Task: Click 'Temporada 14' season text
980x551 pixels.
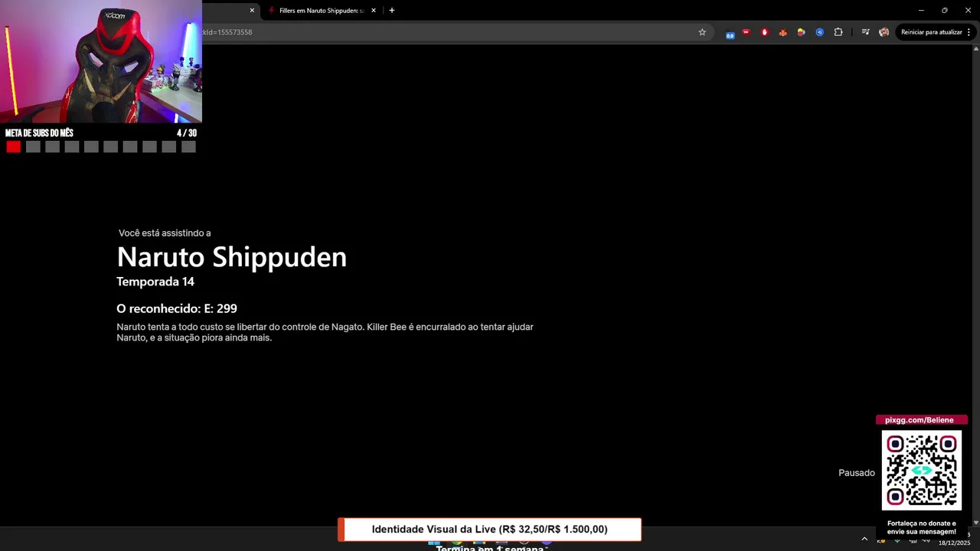Action: [155, 282]
